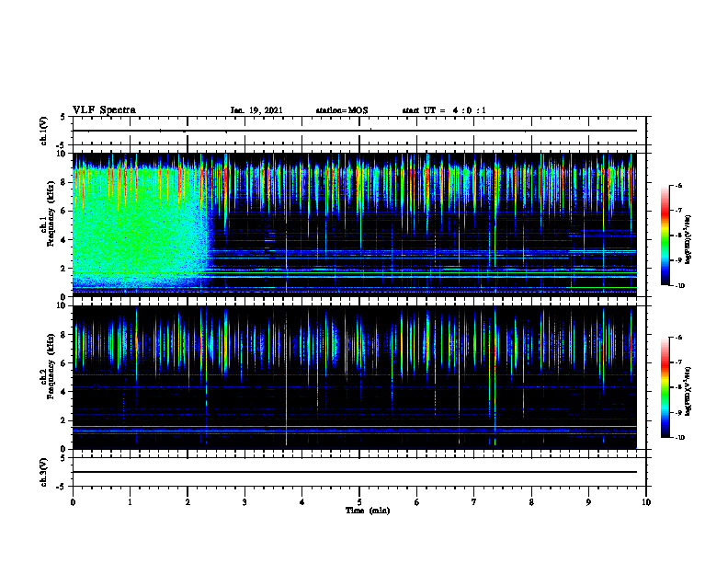Click the ch.1 spectrogram panel
Viewport: 728px width, 563px height.
pyautogui.click(x=355, y=224)
